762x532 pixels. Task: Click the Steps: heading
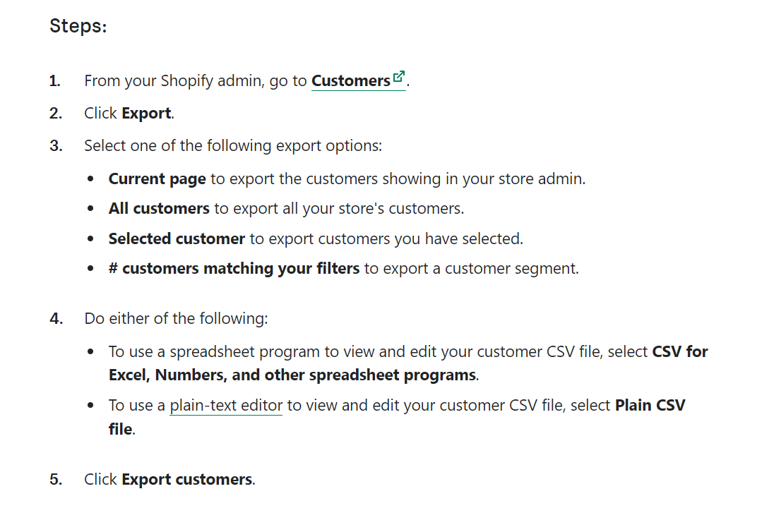[x=78, y=27]
